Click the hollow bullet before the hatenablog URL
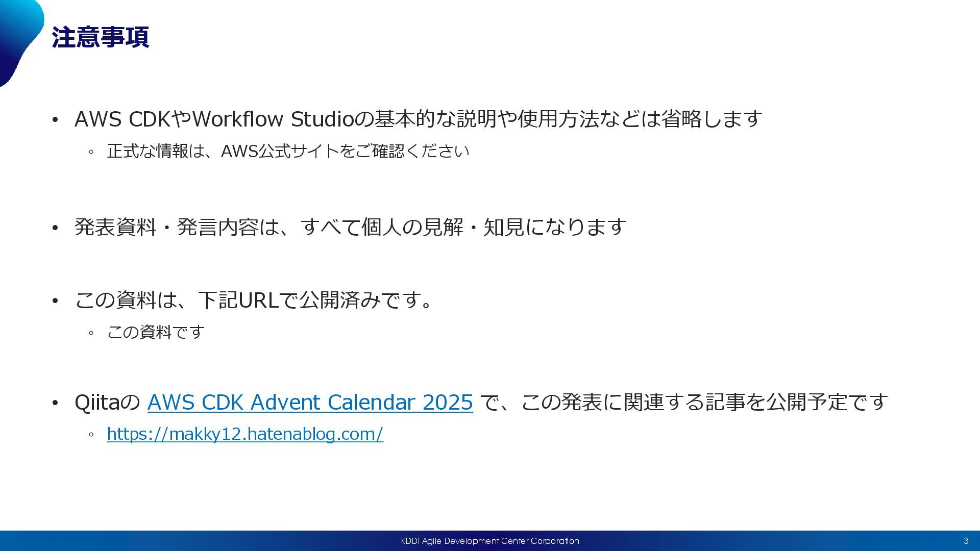 point(91,435)
